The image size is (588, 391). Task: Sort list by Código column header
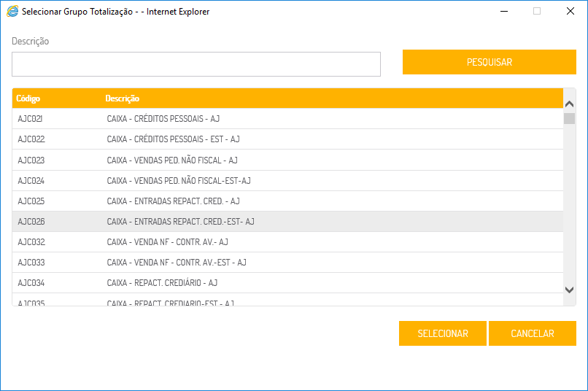point(28,98)
